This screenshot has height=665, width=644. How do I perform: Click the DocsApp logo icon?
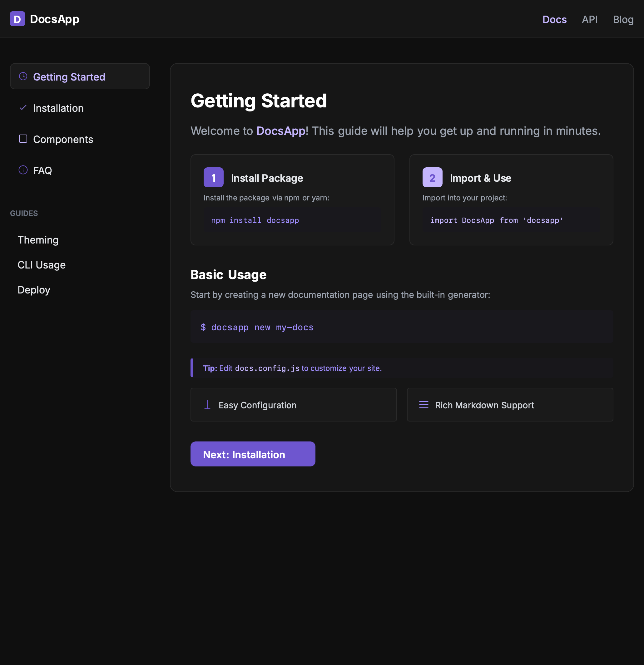[x=17, y=19]
